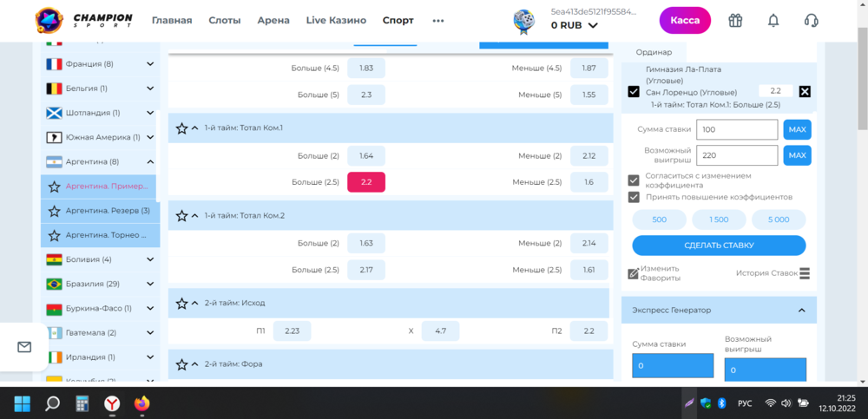
Task: Star the 1-й тайм: Тотал Ком.2 market
Action: pyautogui.click(x=181, y=216)
